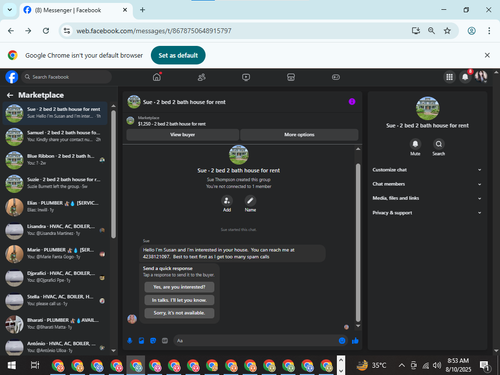500x375 pixels.
Task: Choose a sticker icon in composer
Action: pos(153,341)
